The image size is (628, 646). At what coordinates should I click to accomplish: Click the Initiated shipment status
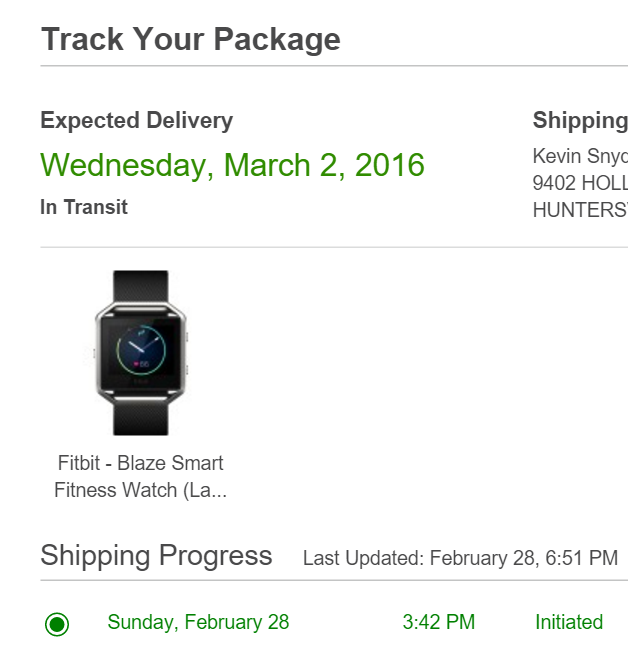[x=569, y=622]
